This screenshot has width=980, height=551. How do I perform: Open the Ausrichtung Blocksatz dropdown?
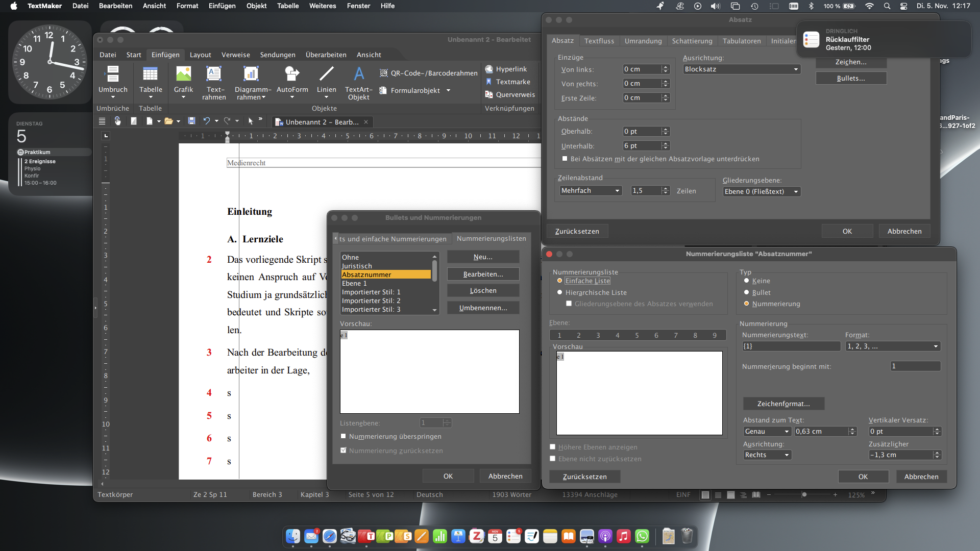pyautogui.click(x=742, y=69)
